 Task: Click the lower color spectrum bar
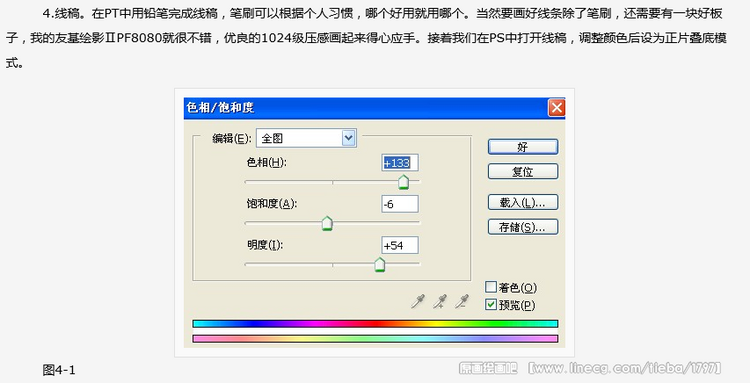pos(375,339)
